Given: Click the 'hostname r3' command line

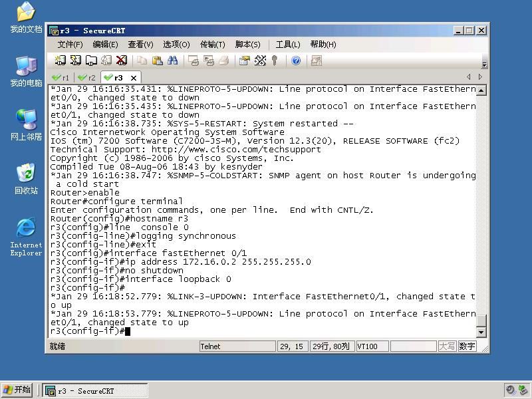Looking at the screenshot, I should pos(119,219).
